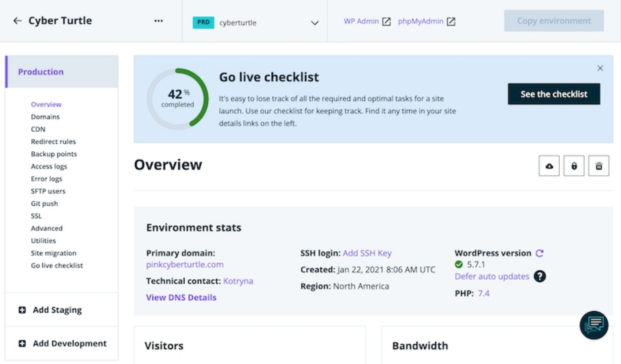Open Domains in the sidebar

click(45, 117)
